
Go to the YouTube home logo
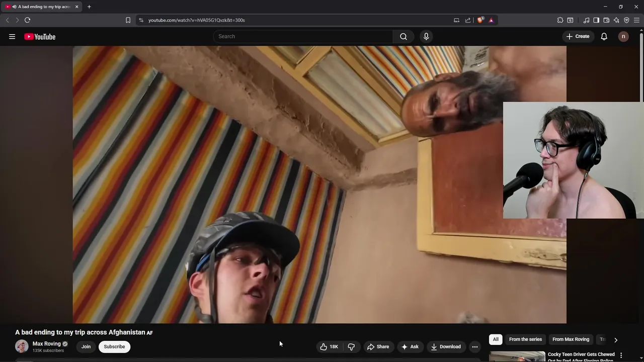tap(40, 36)
